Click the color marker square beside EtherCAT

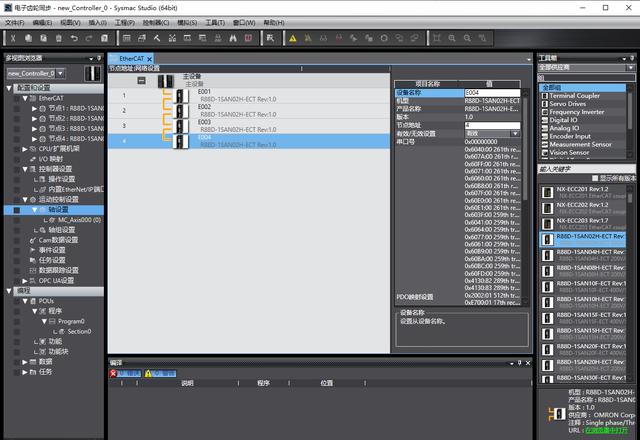[17, 98]
